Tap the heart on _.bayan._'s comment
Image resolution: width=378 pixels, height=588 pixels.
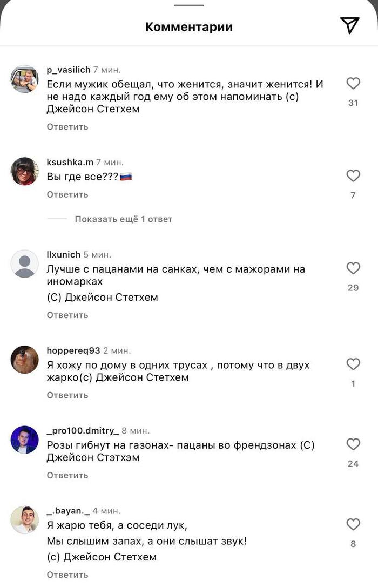click(353, 524)
